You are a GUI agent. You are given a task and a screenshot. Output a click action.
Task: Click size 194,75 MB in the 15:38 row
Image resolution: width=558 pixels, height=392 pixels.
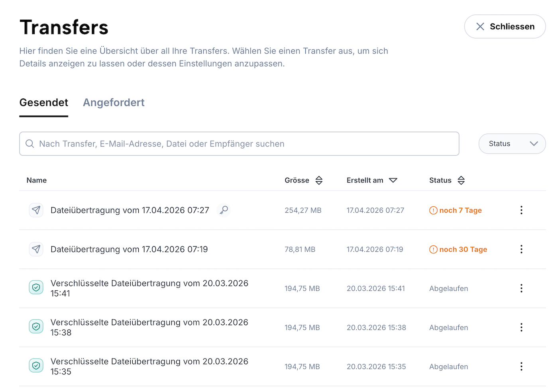click(302, 327)
